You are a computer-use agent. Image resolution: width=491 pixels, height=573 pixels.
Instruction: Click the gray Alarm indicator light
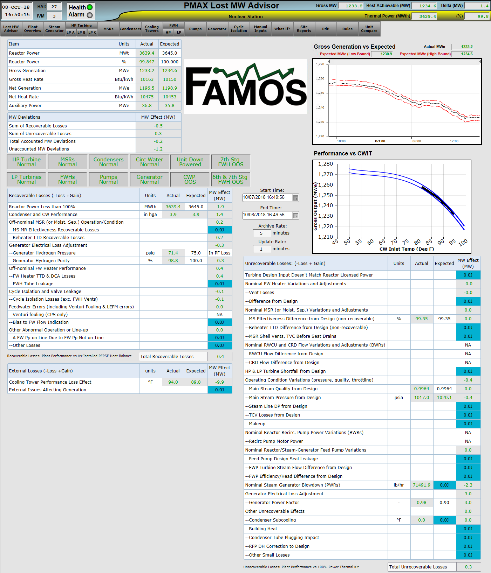click(x=90, y=15)
